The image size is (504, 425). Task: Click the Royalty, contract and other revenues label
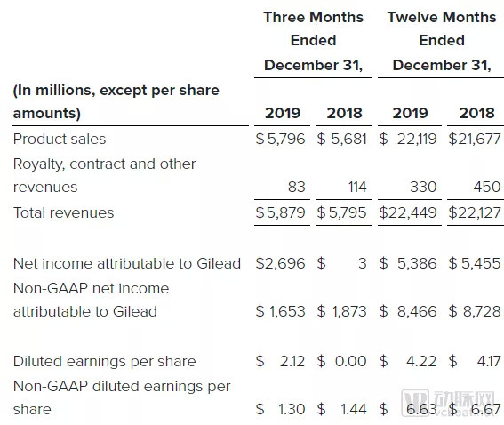coord(105,175)
